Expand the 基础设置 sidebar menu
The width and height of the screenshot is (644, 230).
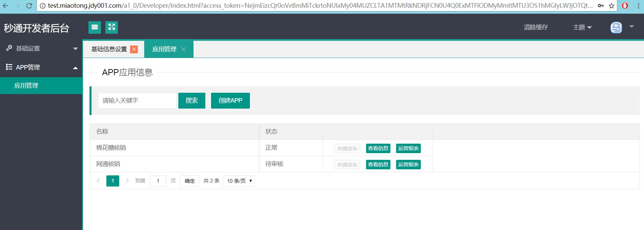pyautogui.click(x=41, y=49)
